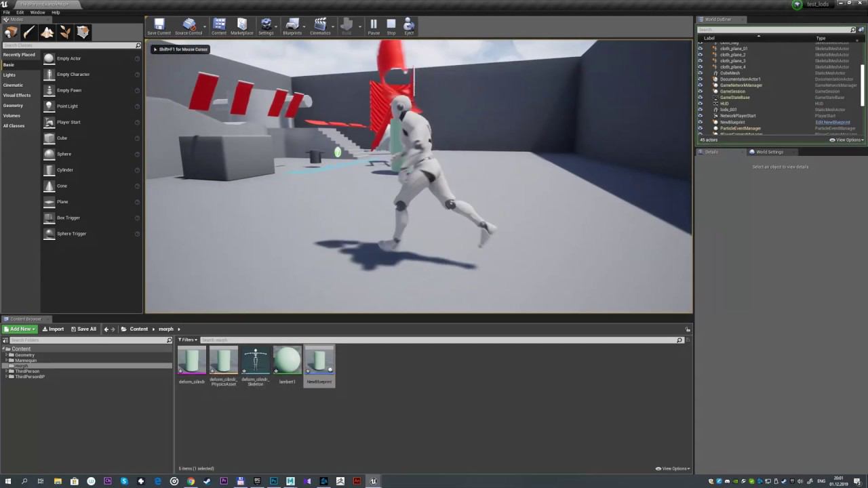Pick the Plane shape in the placement list
The image size is (868, 488).
tap(92, 202)
